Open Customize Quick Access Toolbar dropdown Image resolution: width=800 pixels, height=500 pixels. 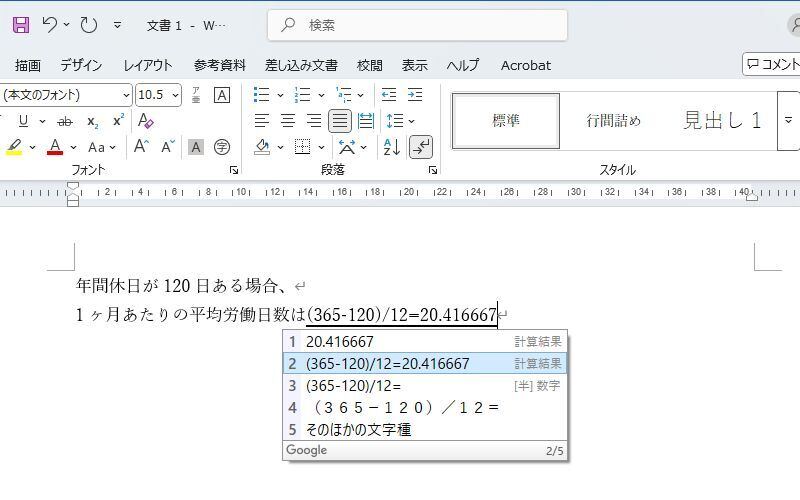117,24
